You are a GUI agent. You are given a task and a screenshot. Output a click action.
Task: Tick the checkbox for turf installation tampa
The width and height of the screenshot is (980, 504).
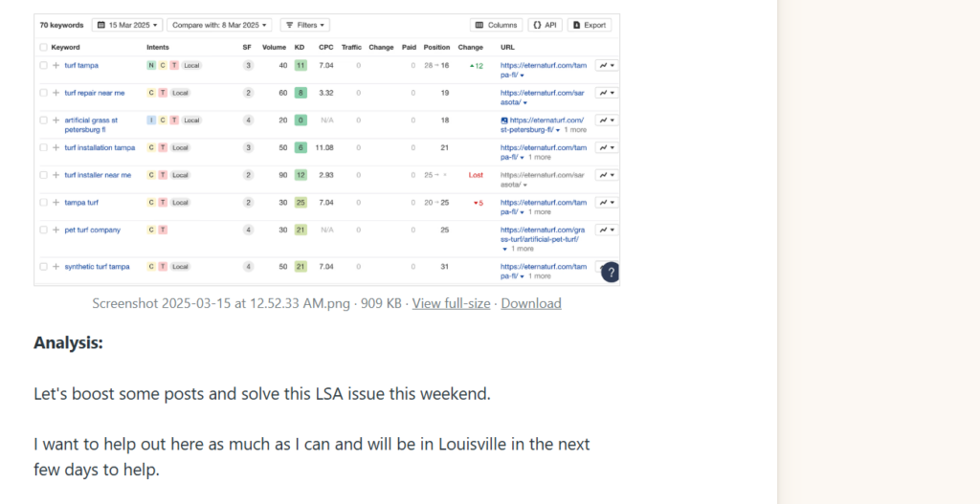pyautogui.click(x=43, y=148)
